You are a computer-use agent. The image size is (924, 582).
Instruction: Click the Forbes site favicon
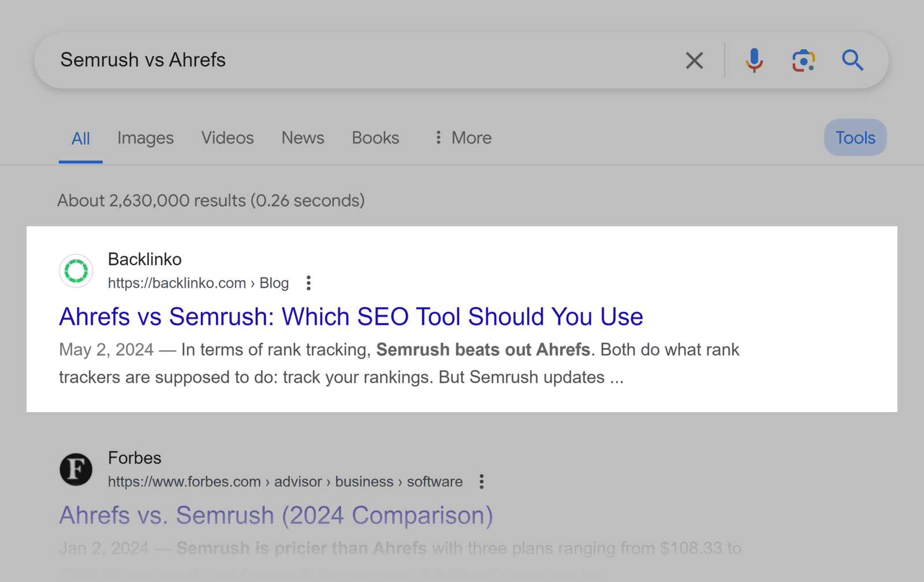point(76,469)
